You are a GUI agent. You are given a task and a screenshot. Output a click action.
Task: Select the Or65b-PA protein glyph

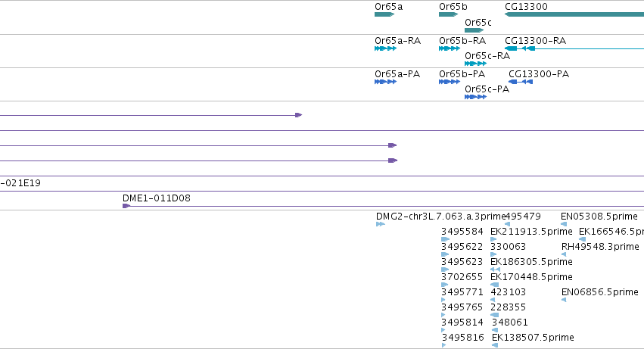tap(450, 82)
